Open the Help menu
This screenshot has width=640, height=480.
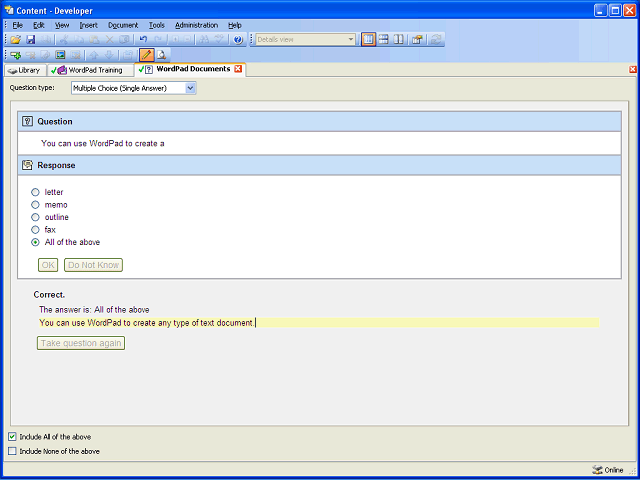point(235,25)
